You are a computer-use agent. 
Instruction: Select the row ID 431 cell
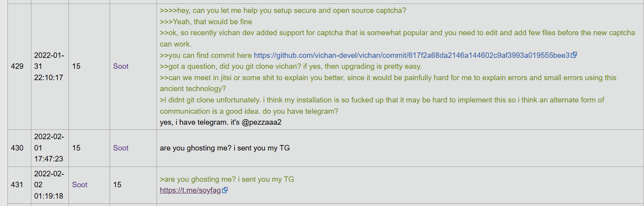click(17, 185)
